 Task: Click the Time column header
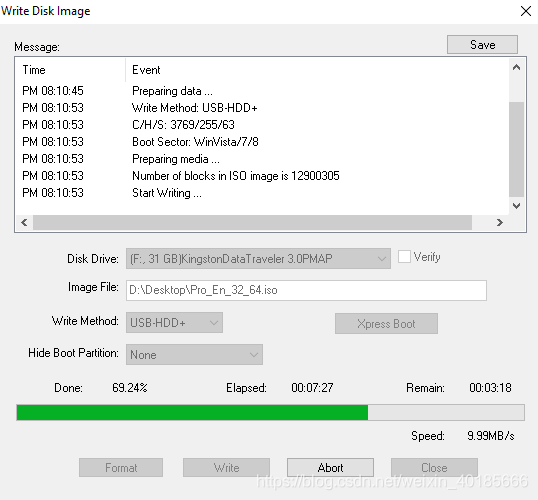pos(70,70)
